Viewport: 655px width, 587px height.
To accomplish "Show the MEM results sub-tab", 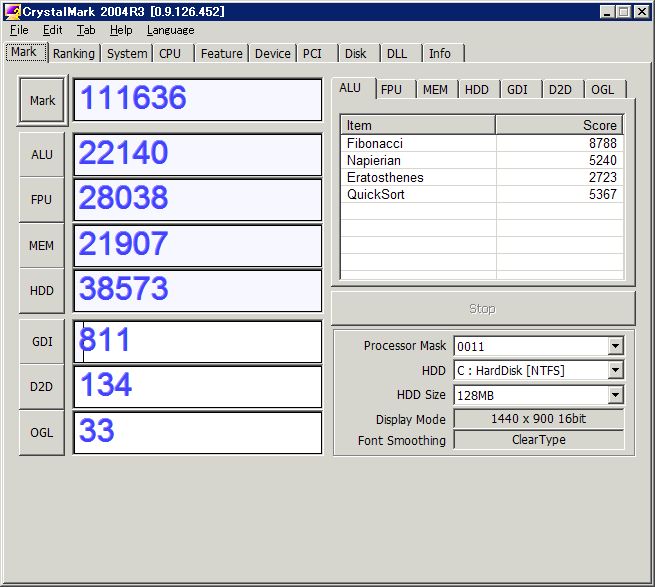I will [x=435, y=89].
